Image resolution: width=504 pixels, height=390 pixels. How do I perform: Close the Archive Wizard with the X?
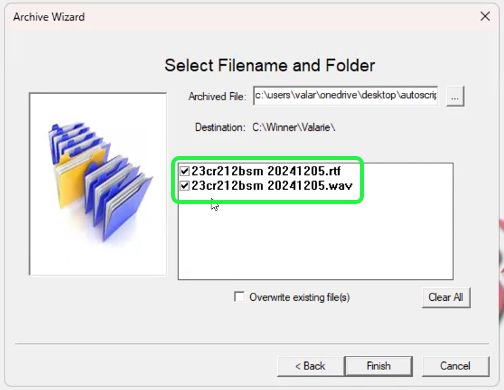(x=485, y=16)
